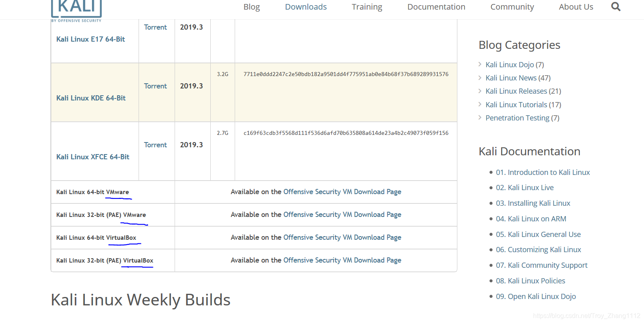Screen dimensions: 644x323
Task: Download Kali Linux KDE 64-Bit image
Action: click(91, 98)
